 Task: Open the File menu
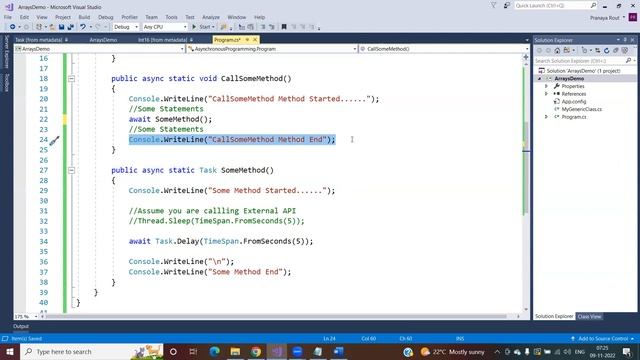(x=8, y=17)
